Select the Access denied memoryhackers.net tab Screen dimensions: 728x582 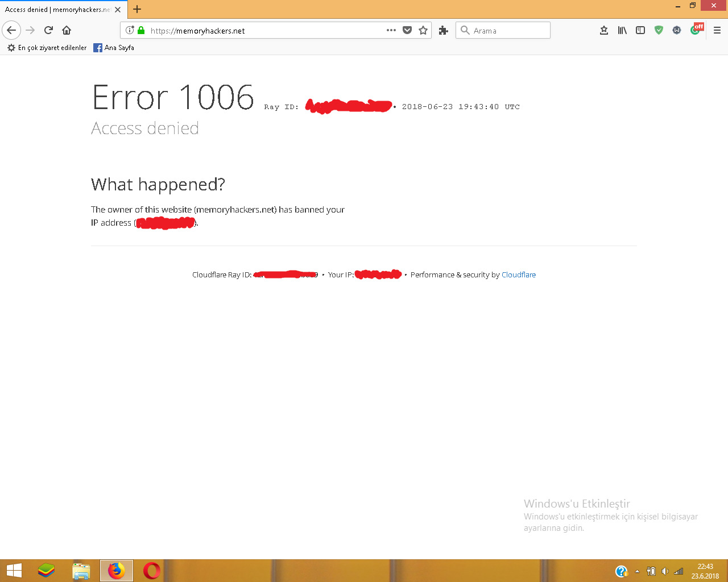click(63, 10)
